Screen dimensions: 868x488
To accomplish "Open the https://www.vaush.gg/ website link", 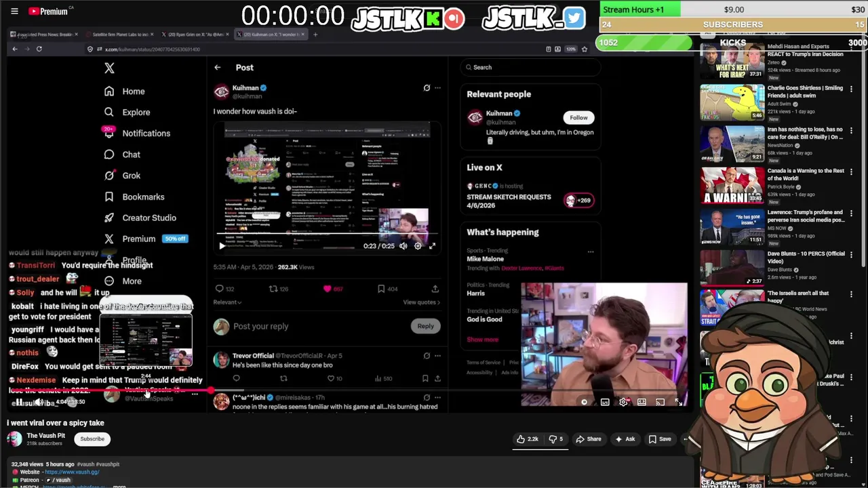I will [x=72, y=472].
